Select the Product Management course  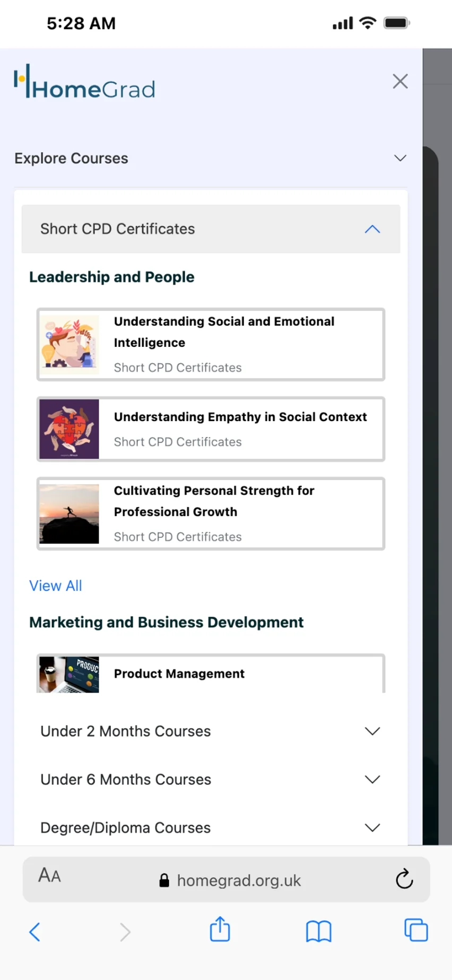(211, 673)
